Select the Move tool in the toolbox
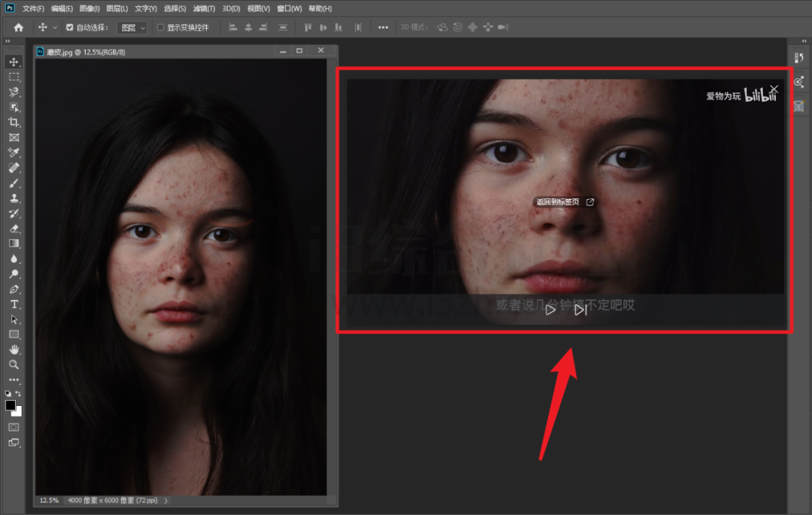 tap(14, 62)
